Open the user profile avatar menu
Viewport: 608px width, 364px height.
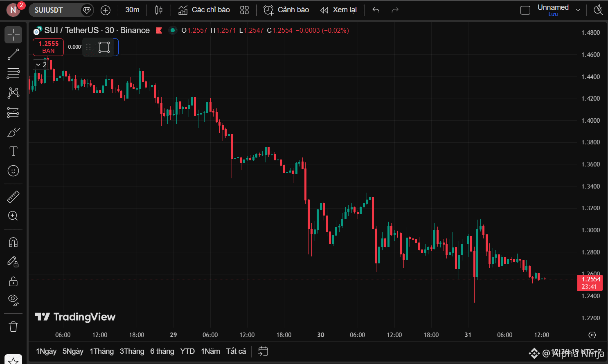[x=13, y=10]
